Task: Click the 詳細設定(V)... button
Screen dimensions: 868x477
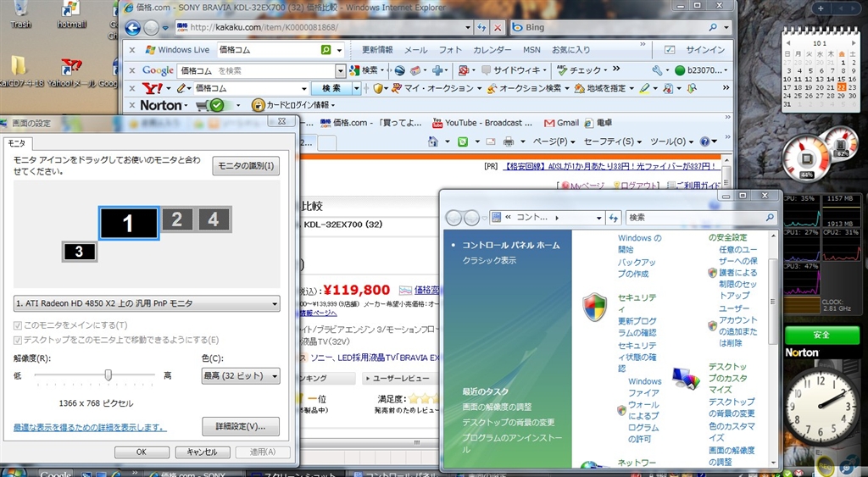Action: click(240, 427)
